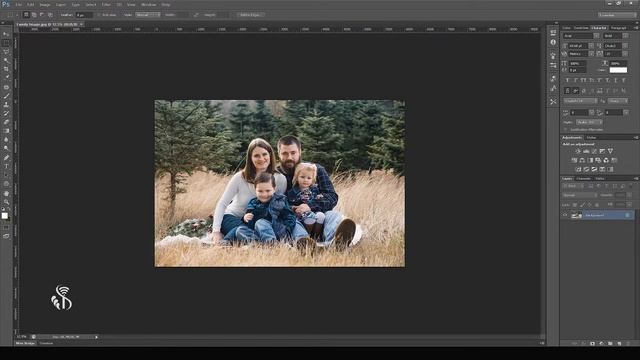Open status bar info arrow
Viewport: 640px width, 360px height.
(x=96, y=337)
